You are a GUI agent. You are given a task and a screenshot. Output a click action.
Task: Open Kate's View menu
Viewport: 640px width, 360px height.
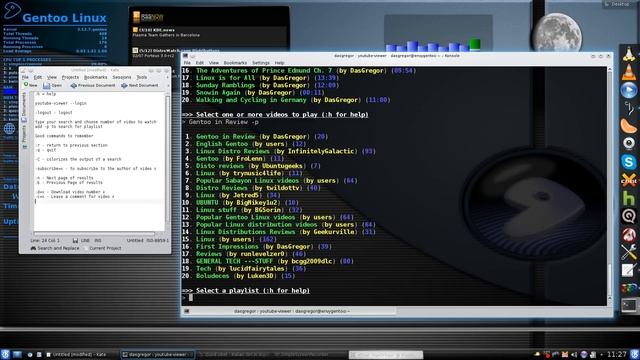52,77
